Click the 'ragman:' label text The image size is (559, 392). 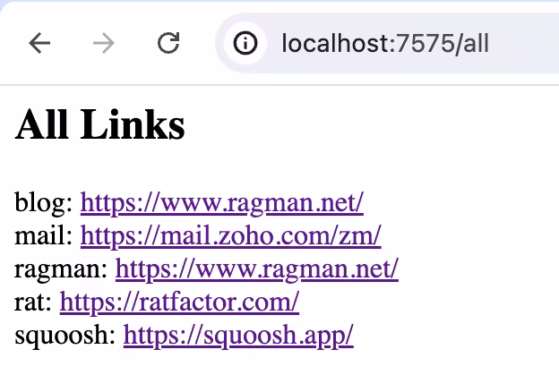tap(61, 269)
